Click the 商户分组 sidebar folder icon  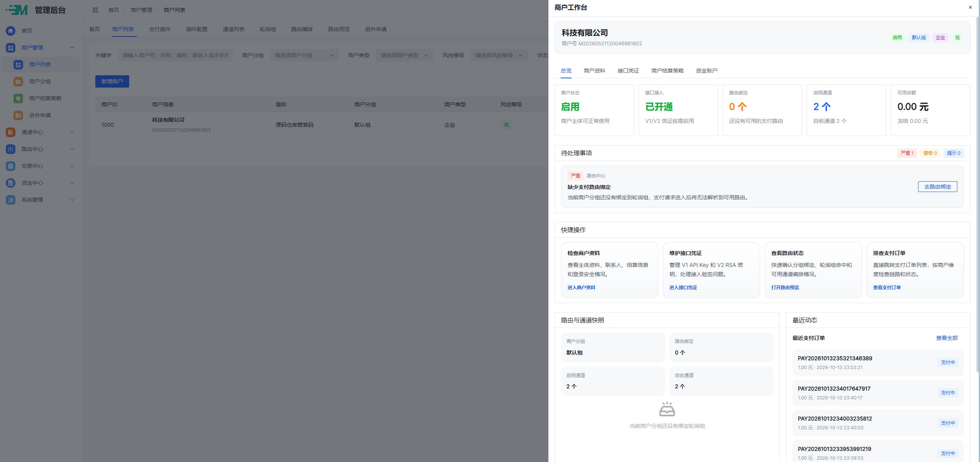pos(18,81)
